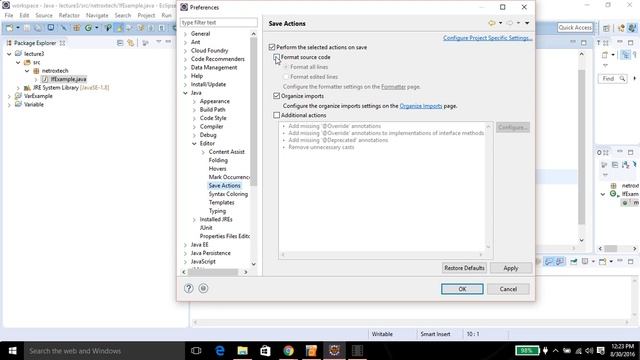Follow the 'Organize Imports' page link
The image size is (640, 360).
pos(421,106)
